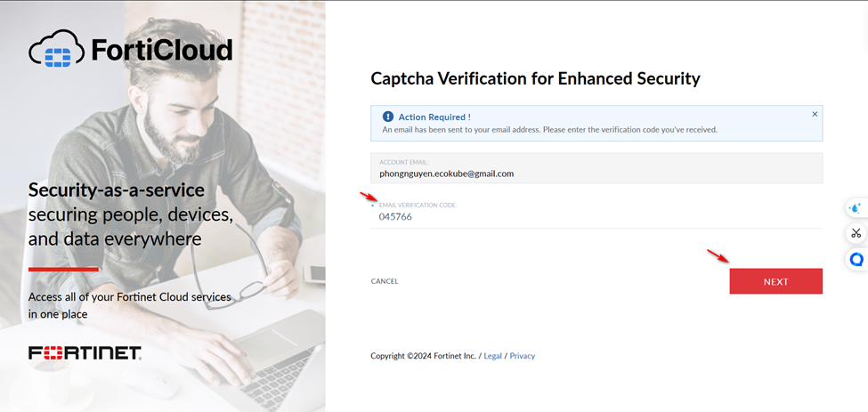Screen dimensions: 868x412
Task: Click the Email Verification Code field
Action: [x=596, y=213]
